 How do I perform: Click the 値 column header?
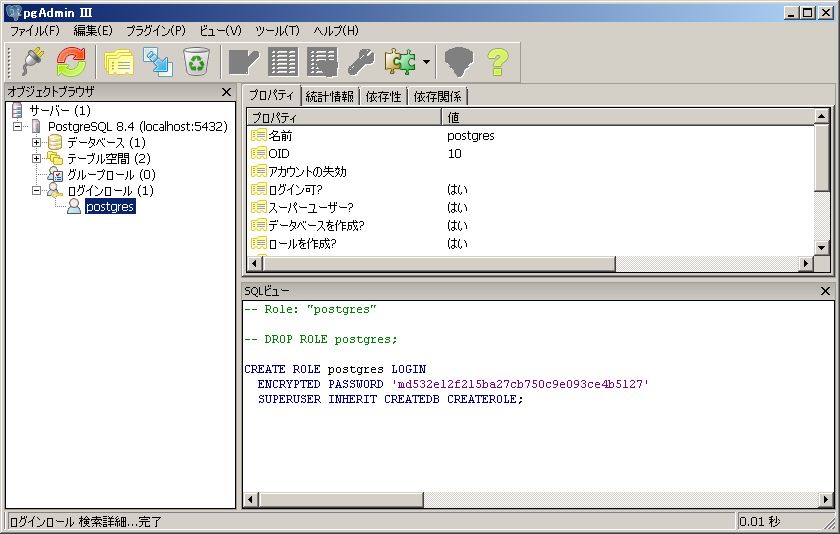tap(627, 117)
